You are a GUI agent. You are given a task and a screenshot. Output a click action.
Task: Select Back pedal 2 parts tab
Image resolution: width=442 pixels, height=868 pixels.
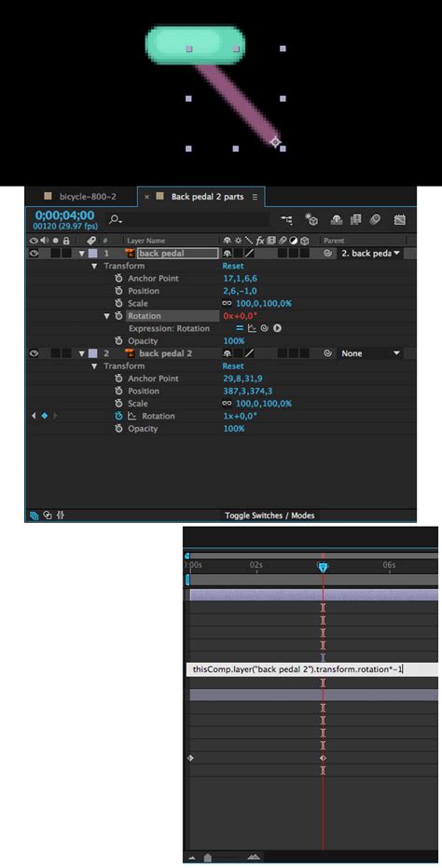[x=207, y=197]
